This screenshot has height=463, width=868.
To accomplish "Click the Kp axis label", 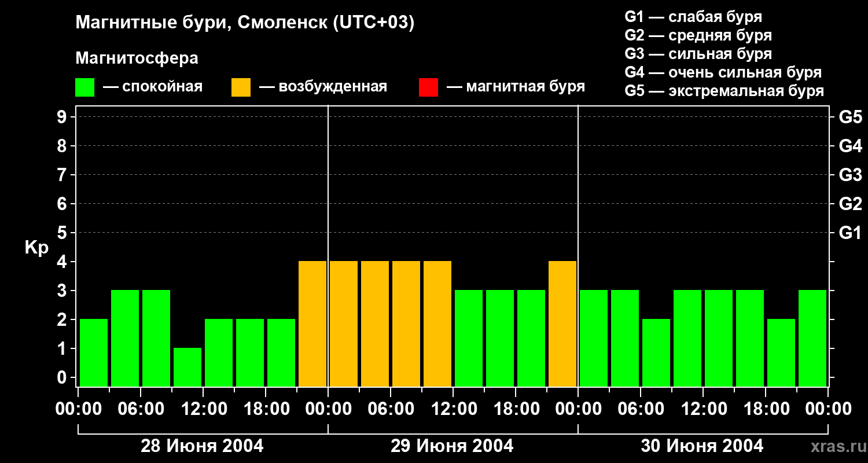I will pos(36,248).
